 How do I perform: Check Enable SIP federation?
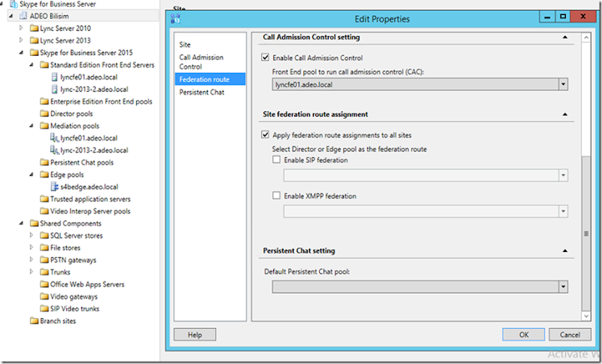point(276,159)
